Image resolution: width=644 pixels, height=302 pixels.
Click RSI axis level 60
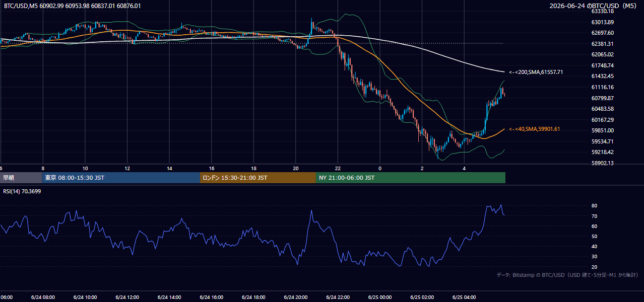coord(594,226)
